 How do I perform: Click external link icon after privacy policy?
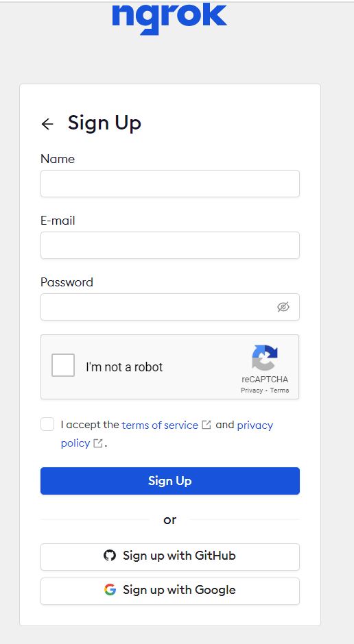point(98,443)
